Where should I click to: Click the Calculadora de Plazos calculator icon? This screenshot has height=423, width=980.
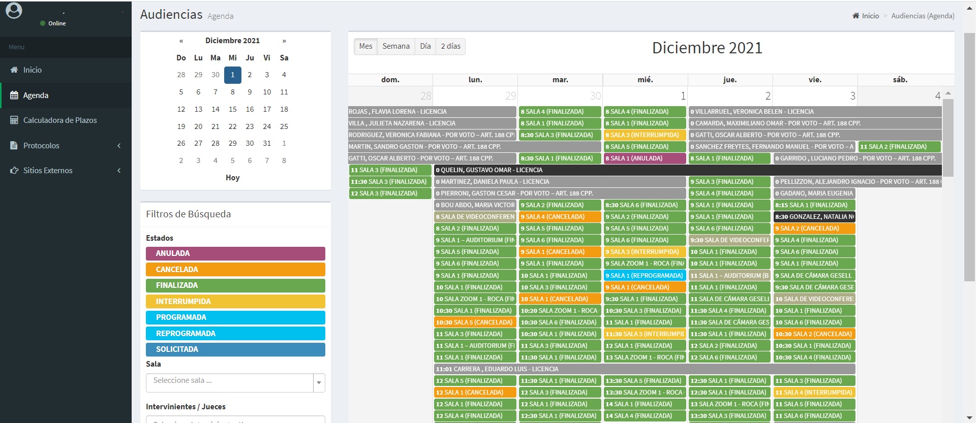(14, 120)
